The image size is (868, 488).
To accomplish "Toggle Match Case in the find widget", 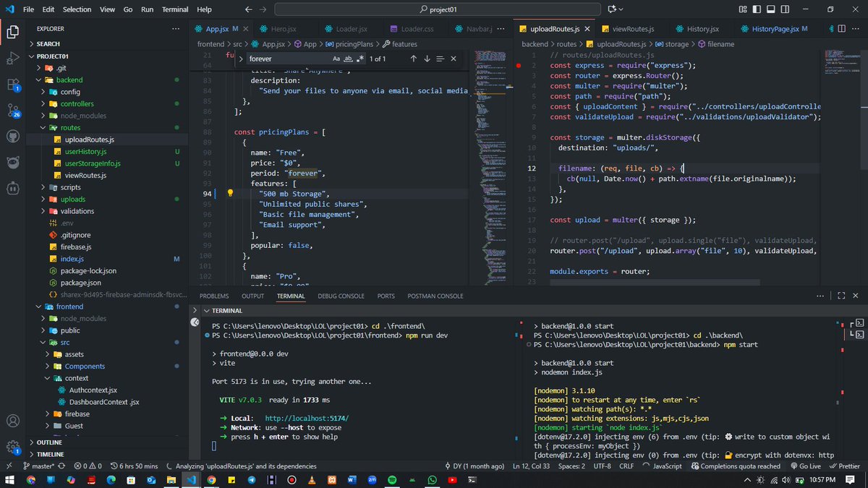I will point(336,59).
